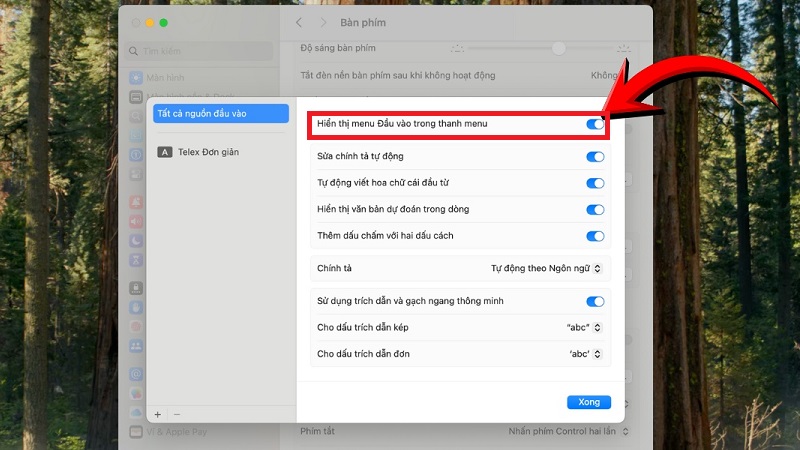Select Tất cả nguồn đầu vào in list
The width and height of the screenshot is (800, 450).
pos(220,114)
